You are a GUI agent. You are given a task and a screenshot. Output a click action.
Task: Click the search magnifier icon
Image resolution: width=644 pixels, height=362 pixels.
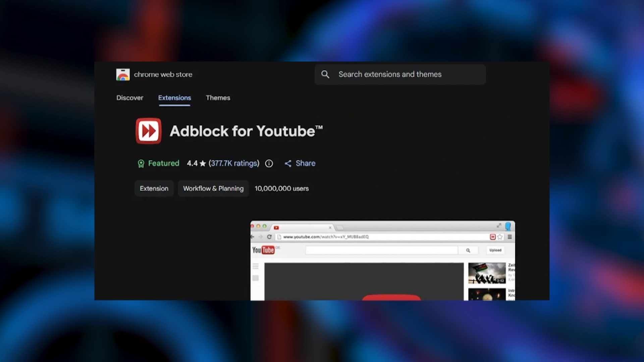tap(325, 74)
